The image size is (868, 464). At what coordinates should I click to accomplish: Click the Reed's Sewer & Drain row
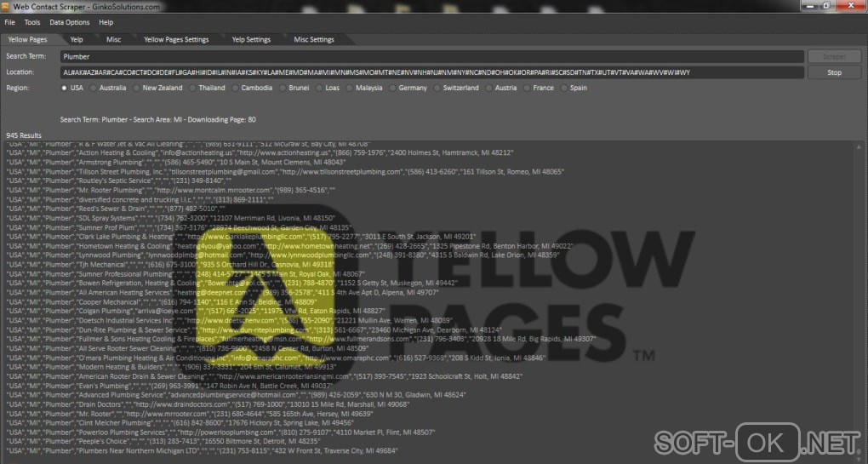[x=116, y=209]
